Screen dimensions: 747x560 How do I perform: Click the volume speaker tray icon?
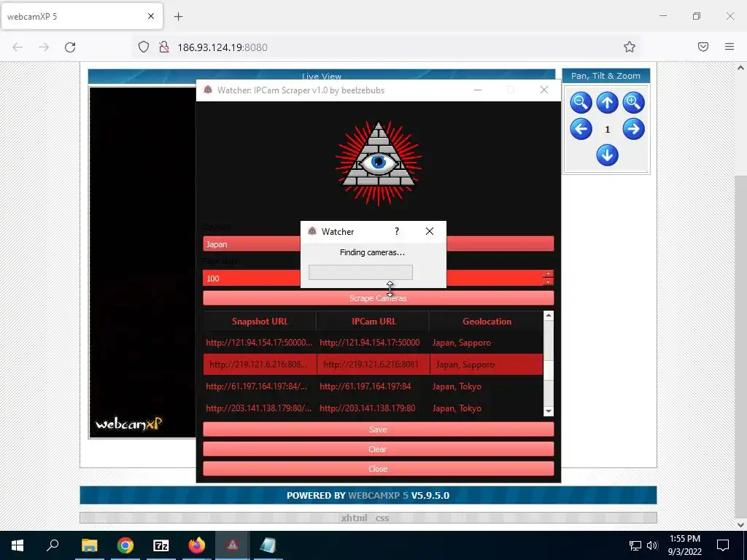click(x=652, y=545)
